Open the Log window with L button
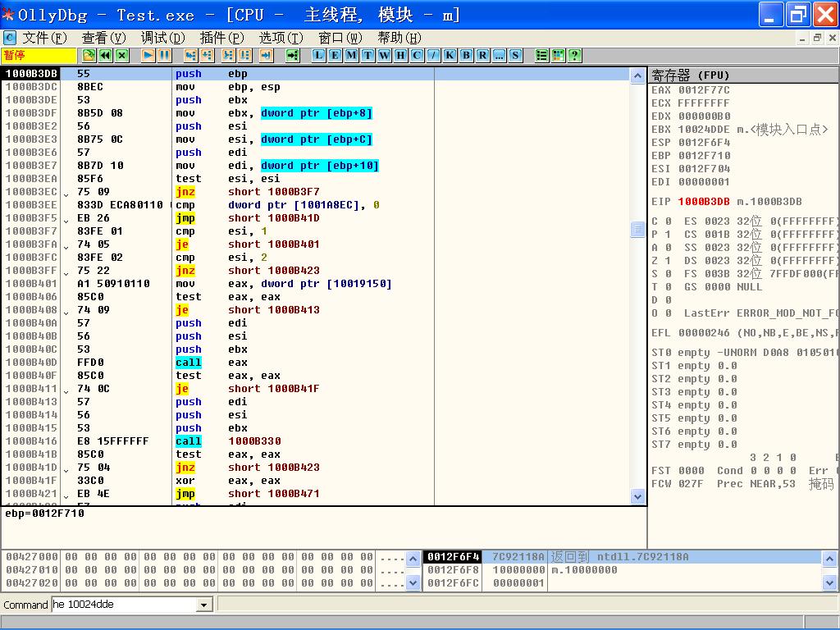Viewport: 840px width, 630px height. pos(319,55)
